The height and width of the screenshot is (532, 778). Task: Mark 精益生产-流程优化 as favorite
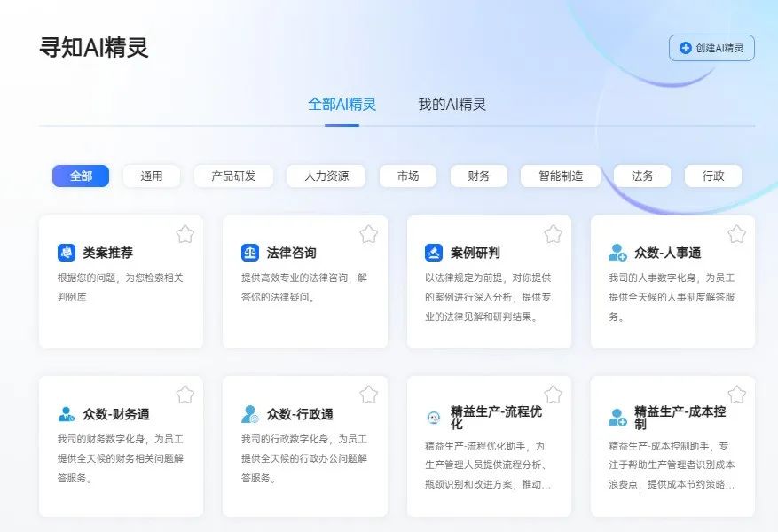tap(554, 395)
